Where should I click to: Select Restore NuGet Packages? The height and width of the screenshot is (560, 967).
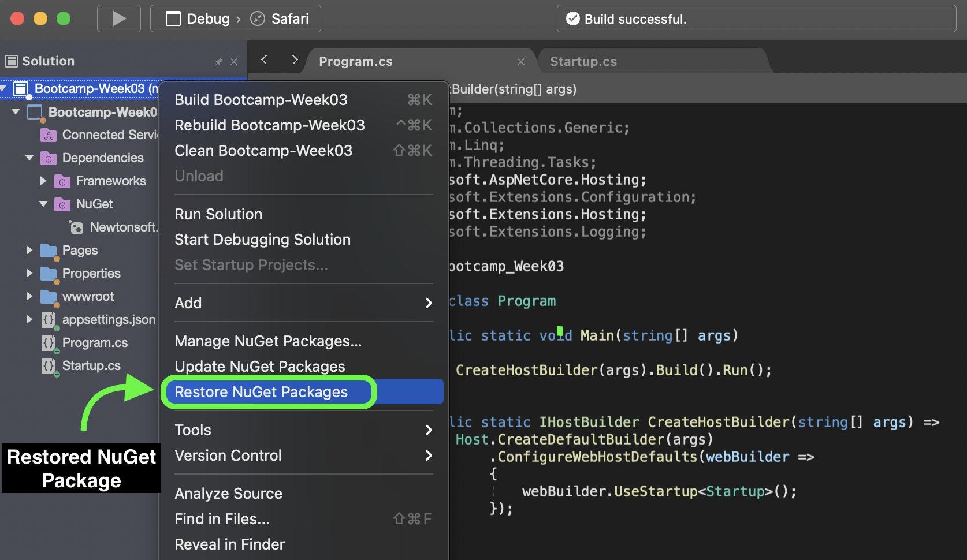pos(261,391)
